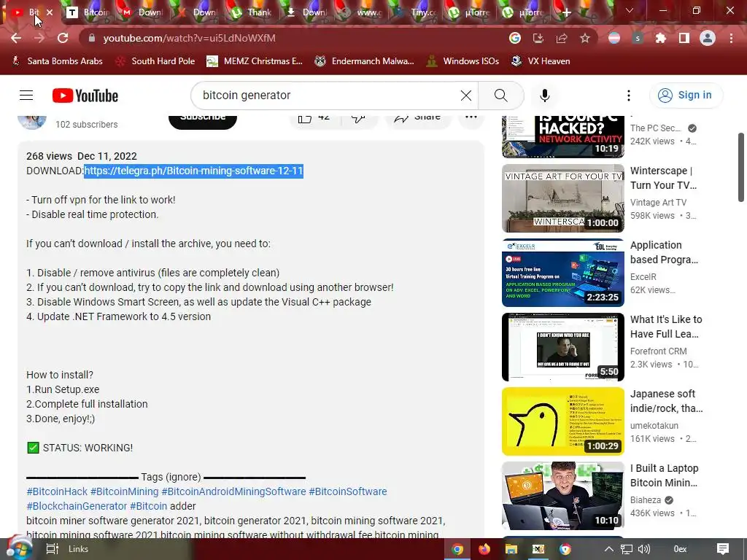The width and height of the screenshot is (747, 560).
Task: Switch to the www tab
Action: coord(361,12)
